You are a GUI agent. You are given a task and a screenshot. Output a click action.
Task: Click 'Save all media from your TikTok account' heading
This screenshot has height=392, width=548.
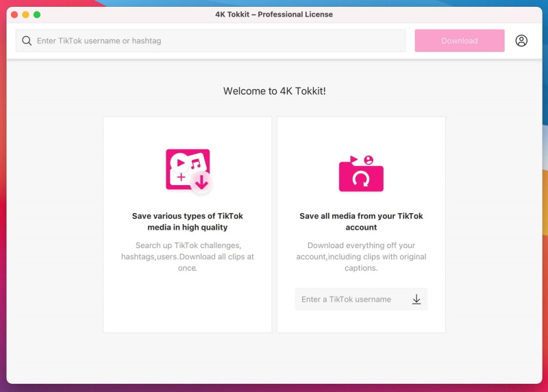click(361, 222)
